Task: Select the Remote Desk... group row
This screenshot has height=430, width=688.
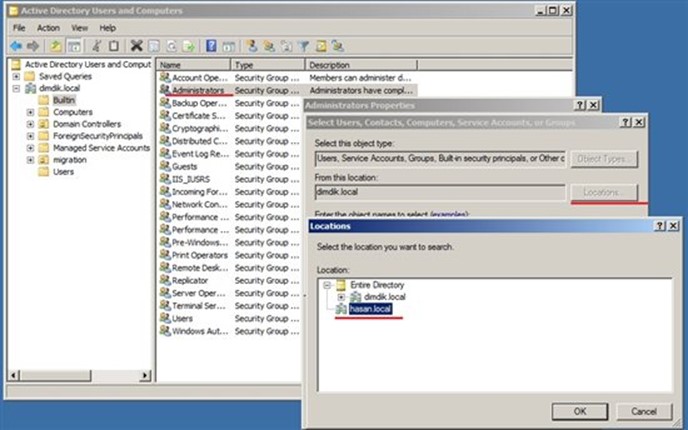Action: 230,268
